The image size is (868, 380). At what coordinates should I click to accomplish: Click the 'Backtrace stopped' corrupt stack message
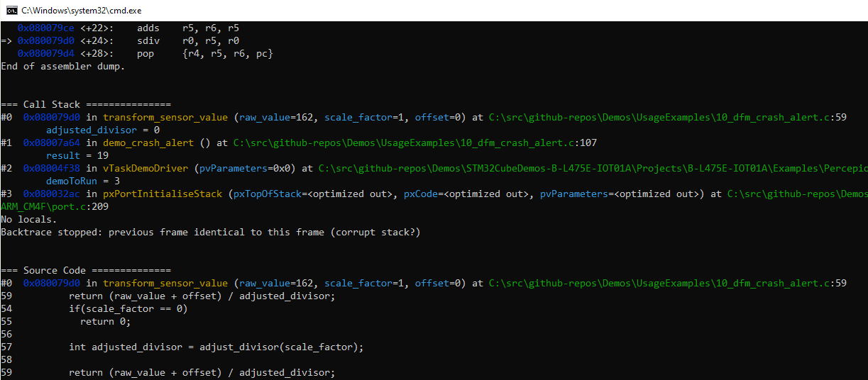click(210, 232)
